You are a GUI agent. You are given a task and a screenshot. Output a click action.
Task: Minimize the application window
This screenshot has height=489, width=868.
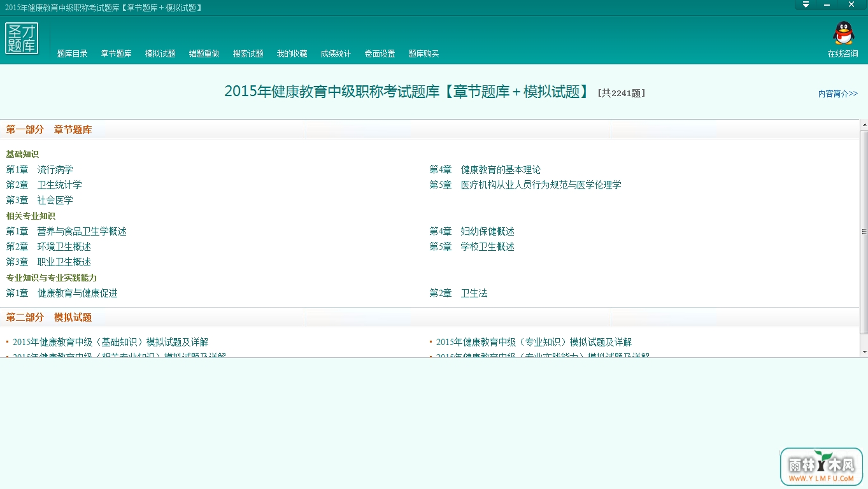[827, 4]
